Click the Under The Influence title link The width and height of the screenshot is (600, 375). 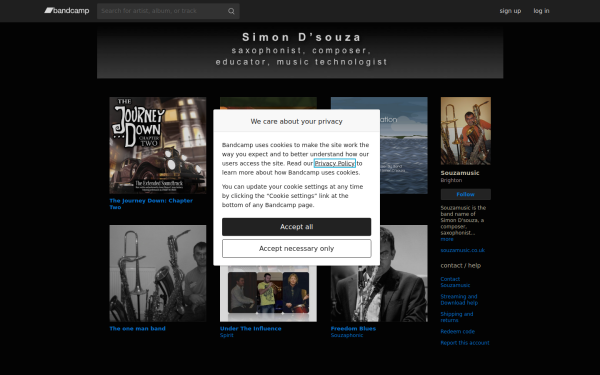coord(251,328)
